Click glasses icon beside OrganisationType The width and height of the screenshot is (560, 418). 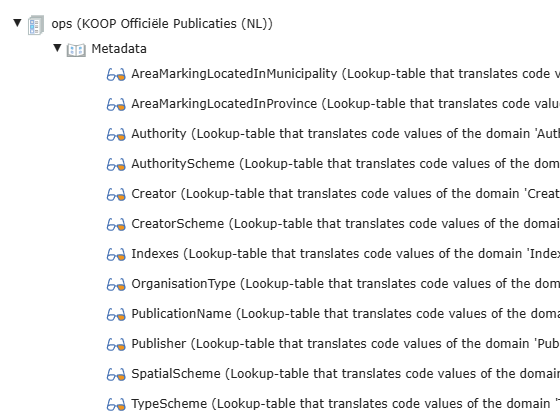pos(116,285)
